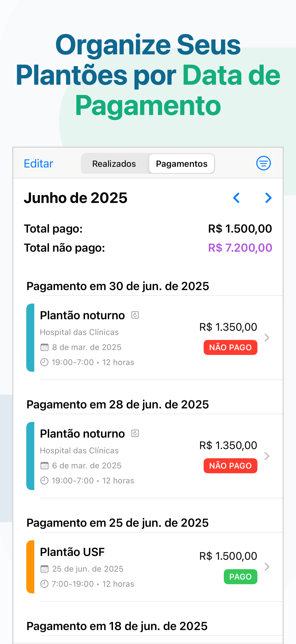Switch to the Realizados tab
The height and width of the screenshot is (644, 296).
coord(114,164)
